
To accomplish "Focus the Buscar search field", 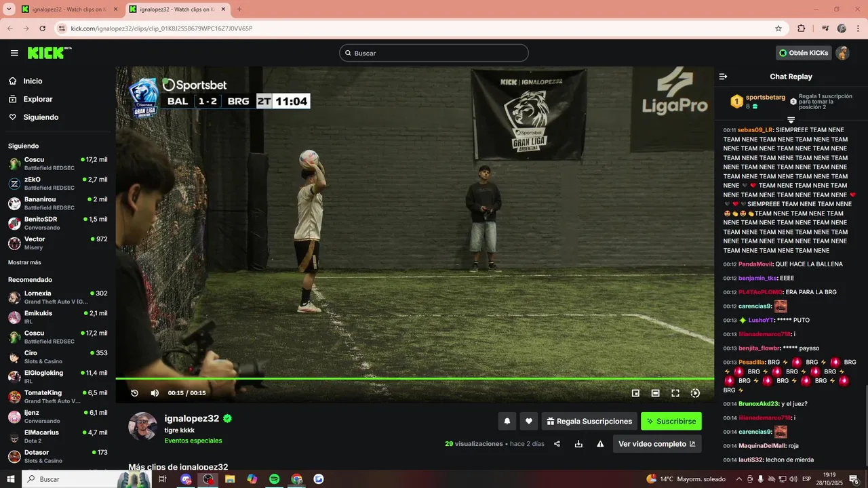I will pyautogui.click(x=434, y=53).
